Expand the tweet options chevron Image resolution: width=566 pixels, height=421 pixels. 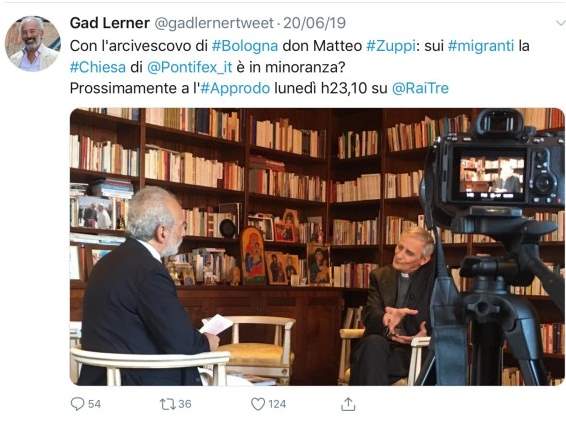[560, 23]
